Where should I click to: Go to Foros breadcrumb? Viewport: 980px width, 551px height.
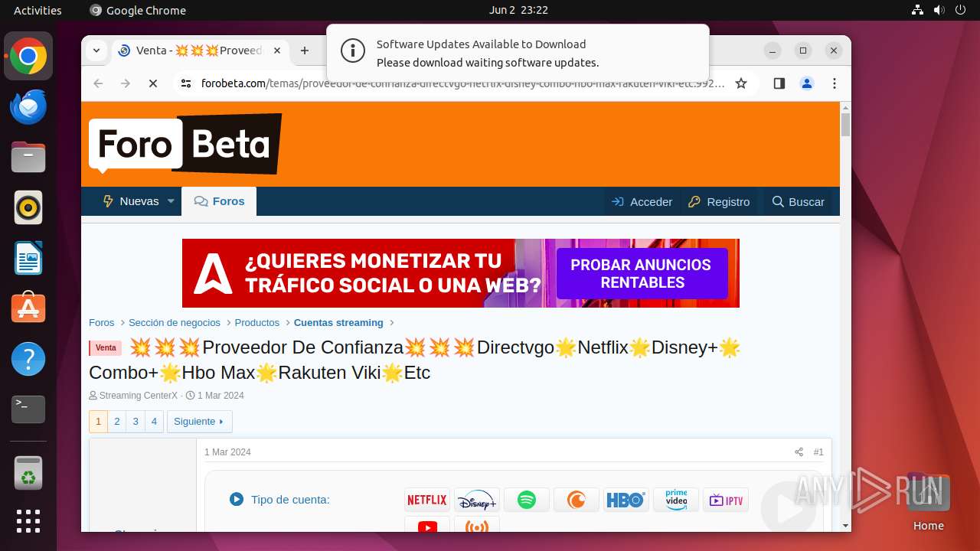click(x=102, y=323)
